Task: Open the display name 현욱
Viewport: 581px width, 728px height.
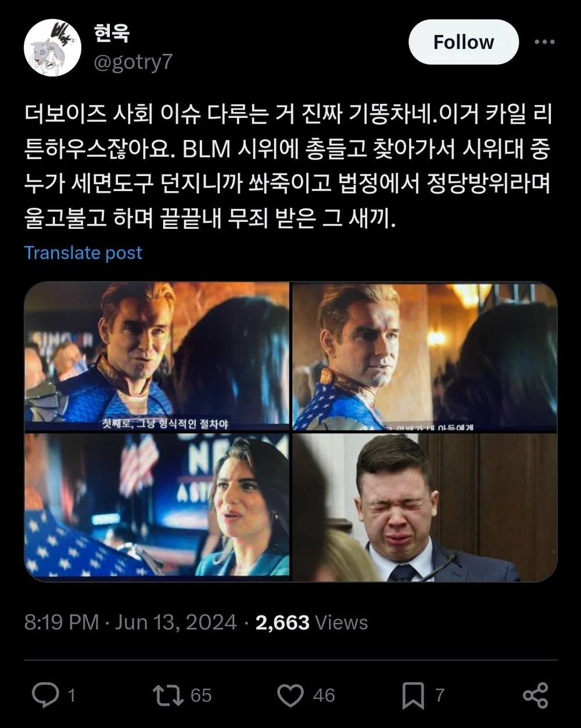Action: click(x=112, y=34)
